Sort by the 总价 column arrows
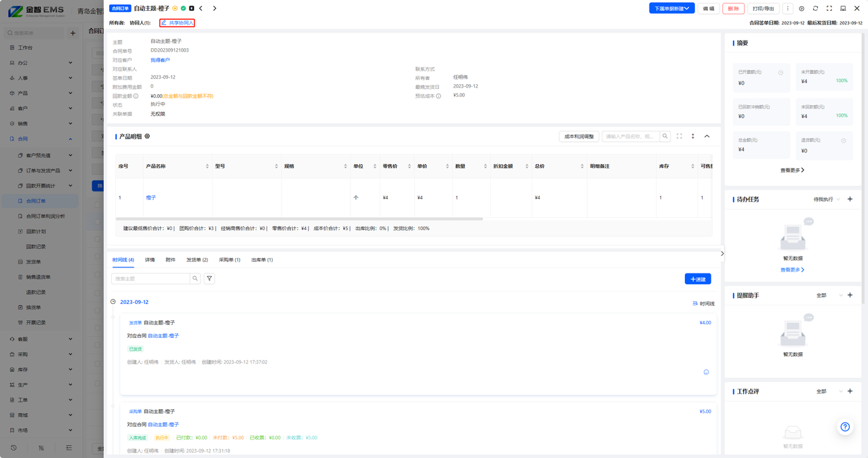This screenshot has height=458, width=868. 583,166
